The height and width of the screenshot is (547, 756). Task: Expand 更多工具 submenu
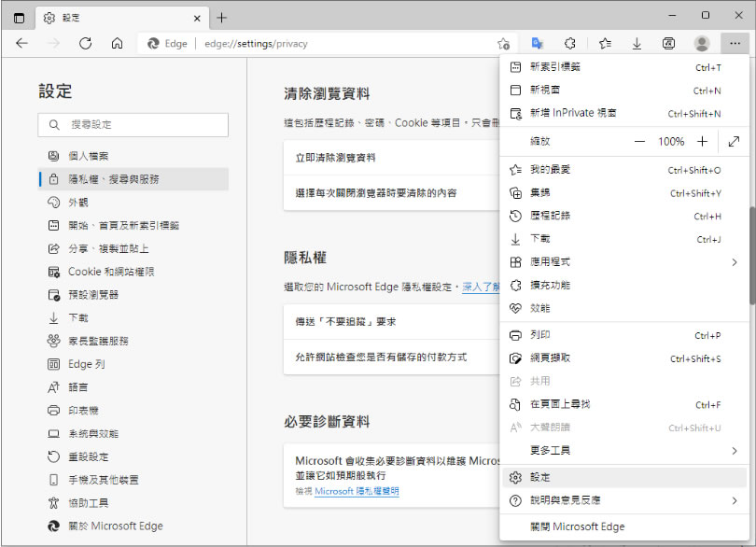[623, 451]
